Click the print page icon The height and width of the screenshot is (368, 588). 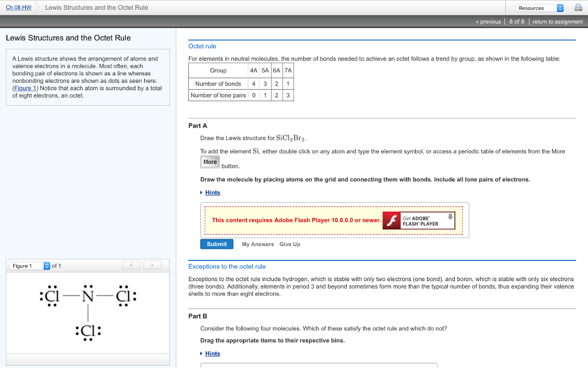(578, 8)
